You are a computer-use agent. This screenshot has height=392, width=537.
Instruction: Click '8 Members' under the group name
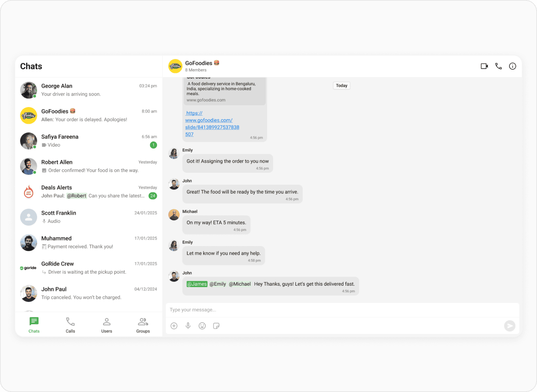tap(196, 70)
